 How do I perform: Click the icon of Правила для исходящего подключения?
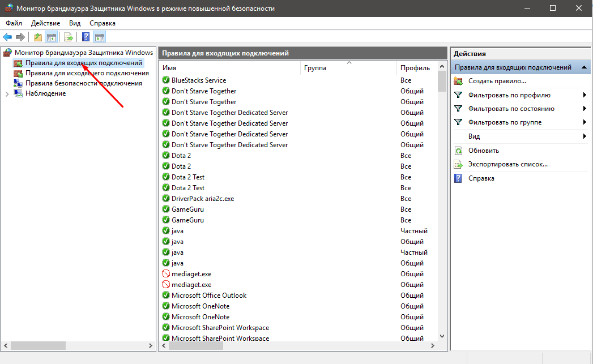[x=18, y=73]
